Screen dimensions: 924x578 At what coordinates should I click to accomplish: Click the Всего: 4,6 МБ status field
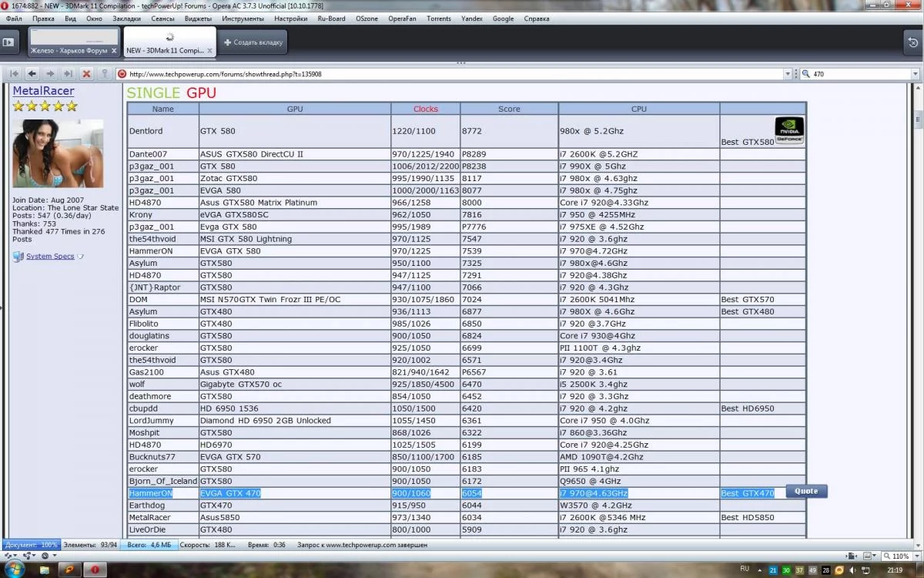click(150, 545)
